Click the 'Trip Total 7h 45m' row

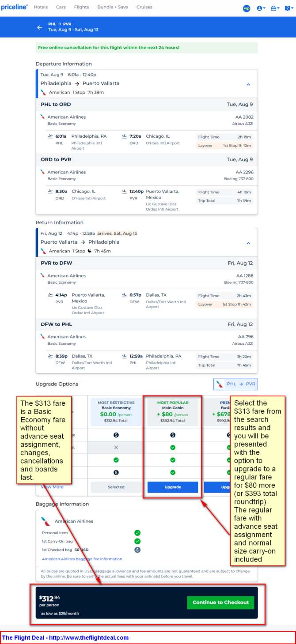point(224,365)
